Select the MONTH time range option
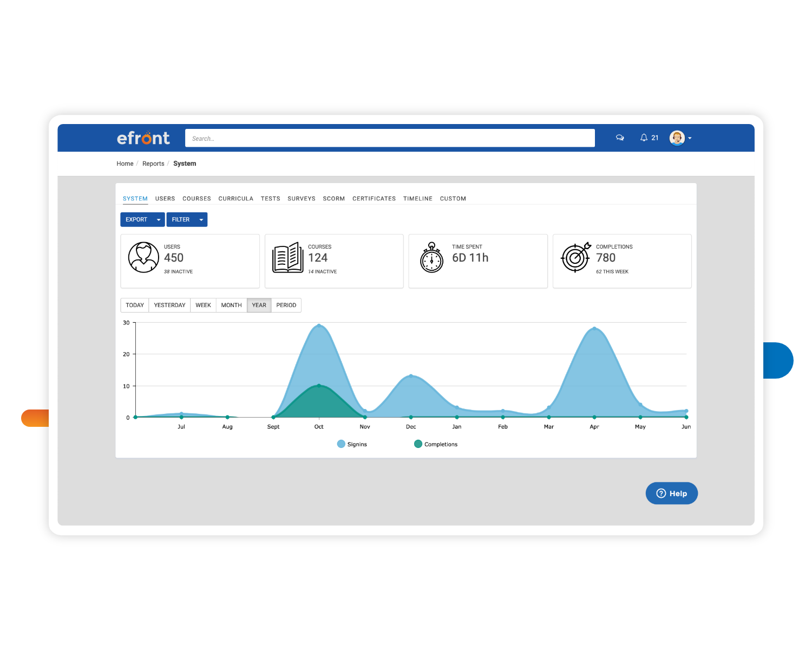Screen dimensions: 812x650 pyautogui.click(x=231, y=305)
